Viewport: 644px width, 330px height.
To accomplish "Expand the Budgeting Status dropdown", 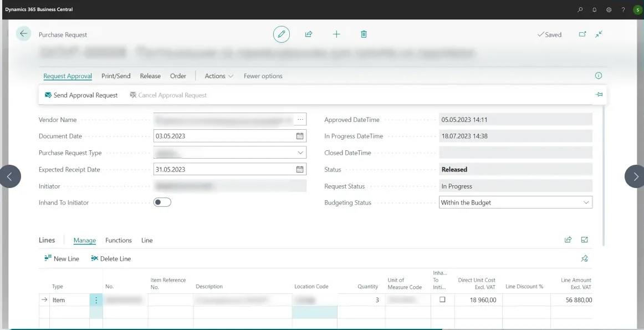I will click(586, 202).
